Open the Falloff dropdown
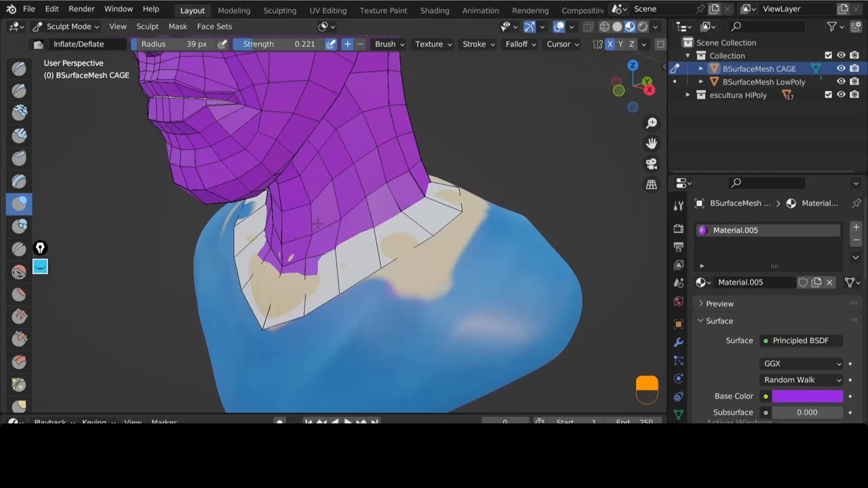The height and width of the screenshot is (488, 868). coord(520,44)
